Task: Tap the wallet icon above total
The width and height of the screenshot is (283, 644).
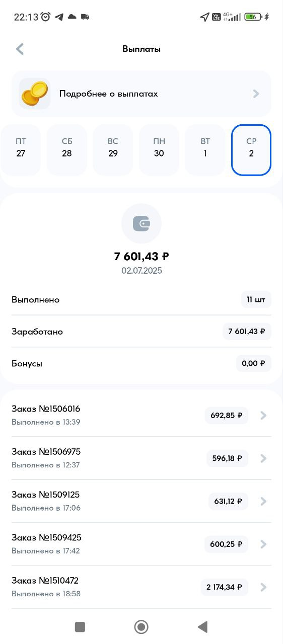Action: (x=141, y=223)
